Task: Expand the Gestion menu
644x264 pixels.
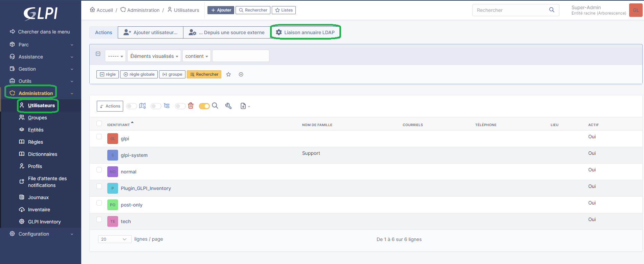Action: coord(41,69)
